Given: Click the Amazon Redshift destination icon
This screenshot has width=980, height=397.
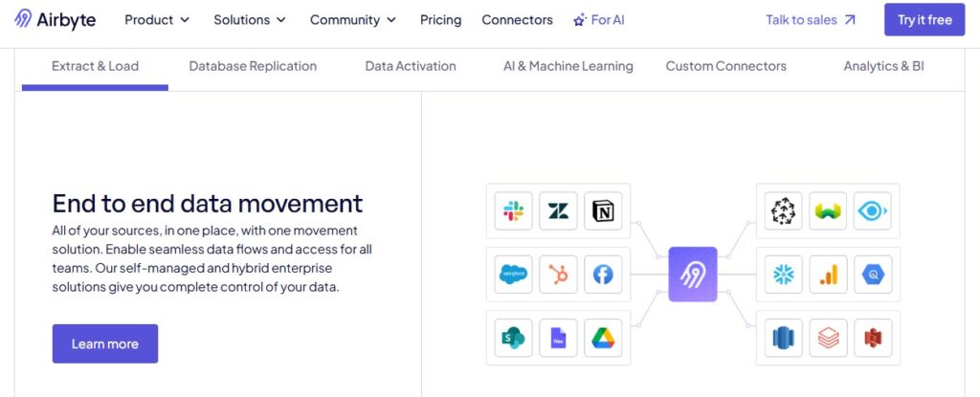Looking at the screenshot, I should pyautogui.click(x=784, y=337).
